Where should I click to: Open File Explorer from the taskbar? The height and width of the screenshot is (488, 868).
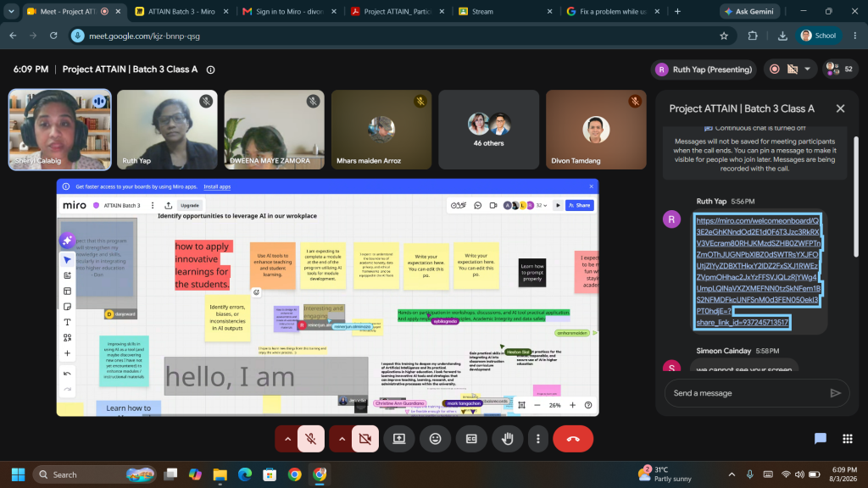[220, 474]
